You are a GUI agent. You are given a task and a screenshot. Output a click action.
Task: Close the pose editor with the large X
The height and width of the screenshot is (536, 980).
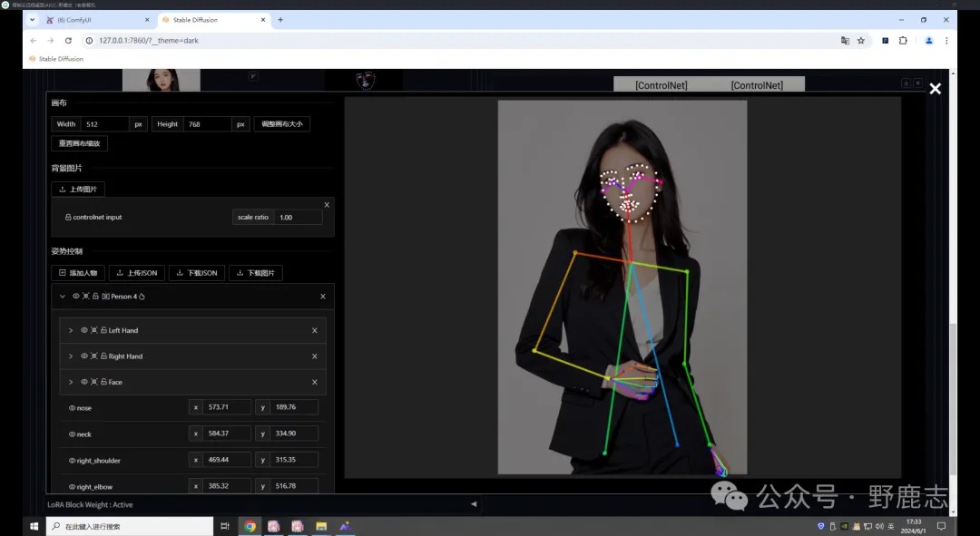935,89
